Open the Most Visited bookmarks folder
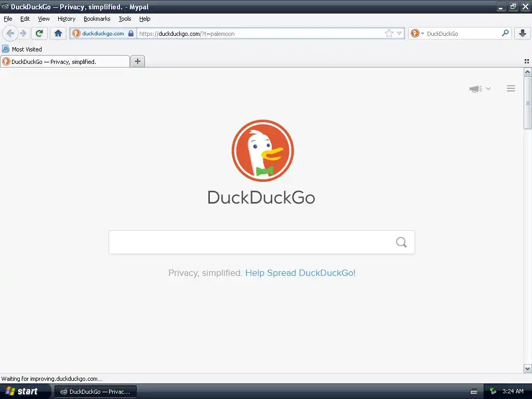Image resolution: width=532 pixels, height=399 pixels. pos(22,49)
